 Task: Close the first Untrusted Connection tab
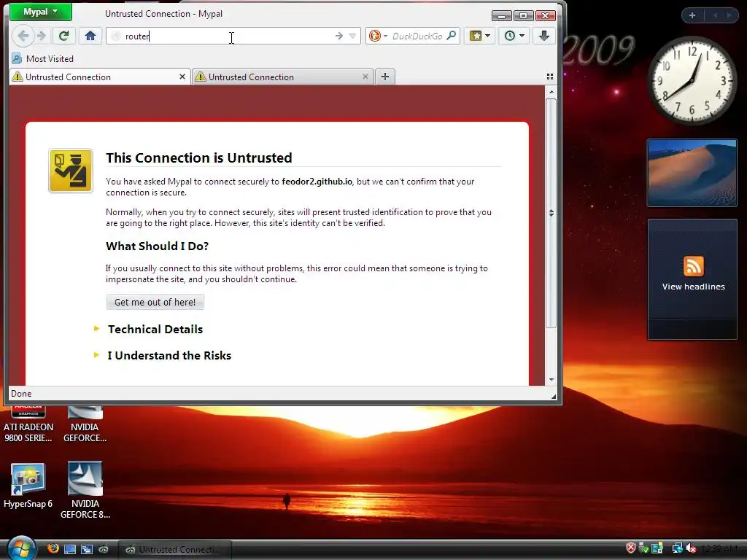[182, 77]
